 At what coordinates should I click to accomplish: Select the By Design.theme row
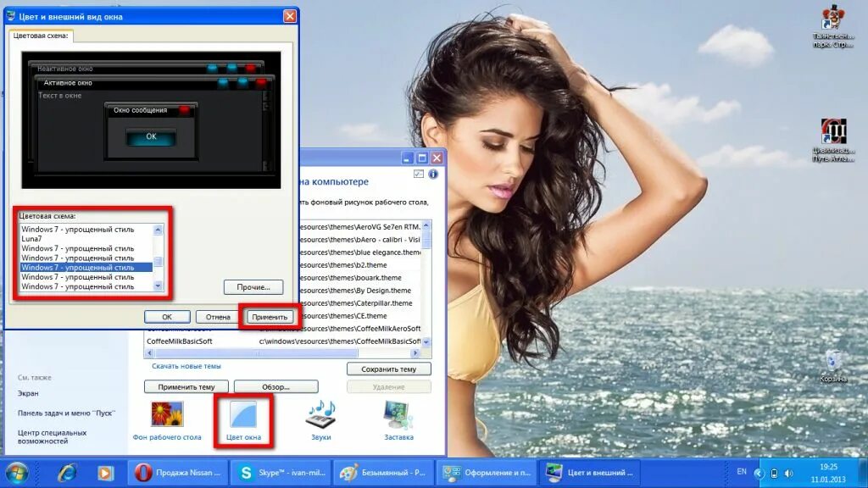359,291
